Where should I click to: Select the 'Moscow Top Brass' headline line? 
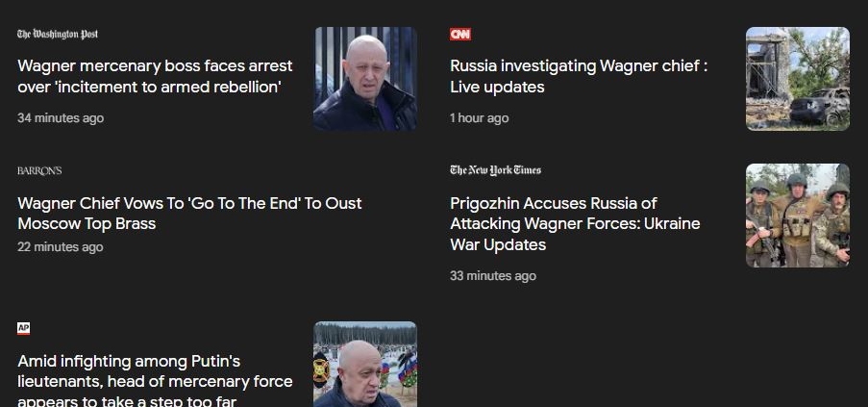[87, 224]
